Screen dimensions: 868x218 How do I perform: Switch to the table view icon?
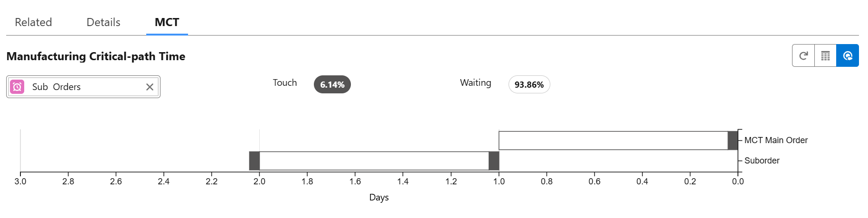click(825, 56)
